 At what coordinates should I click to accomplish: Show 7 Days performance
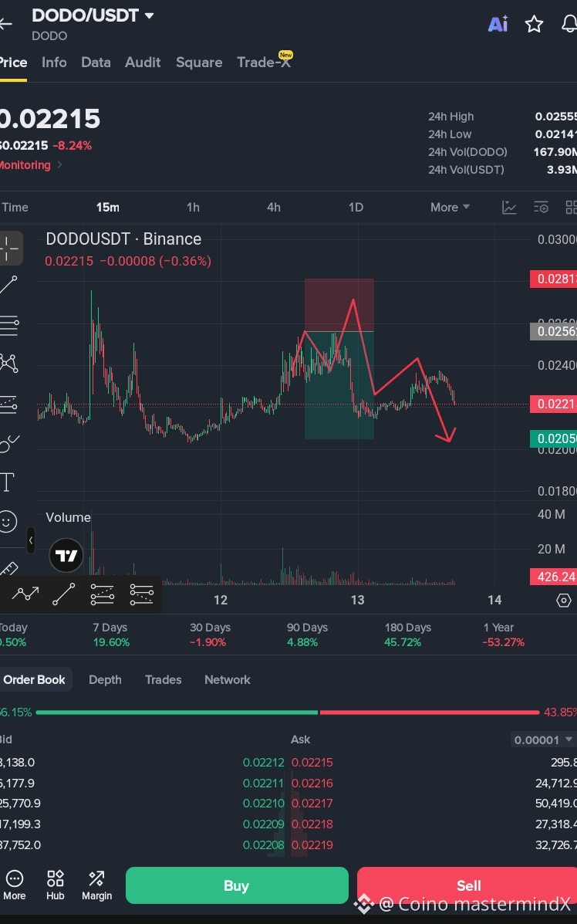[x=110, y=635]
